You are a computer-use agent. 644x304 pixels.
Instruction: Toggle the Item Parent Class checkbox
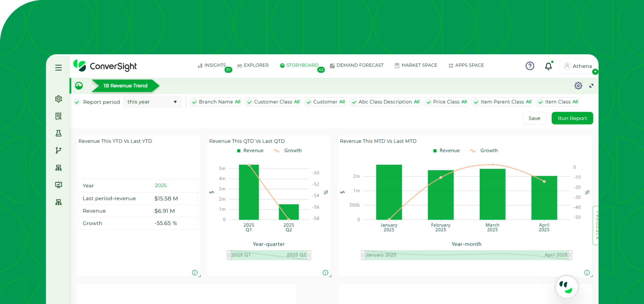click(x=476, y=102)
